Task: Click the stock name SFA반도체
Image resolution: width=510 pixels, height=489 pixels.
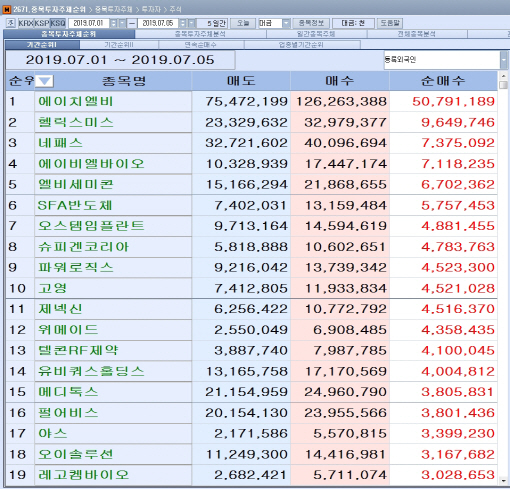Action: [75, 205]
